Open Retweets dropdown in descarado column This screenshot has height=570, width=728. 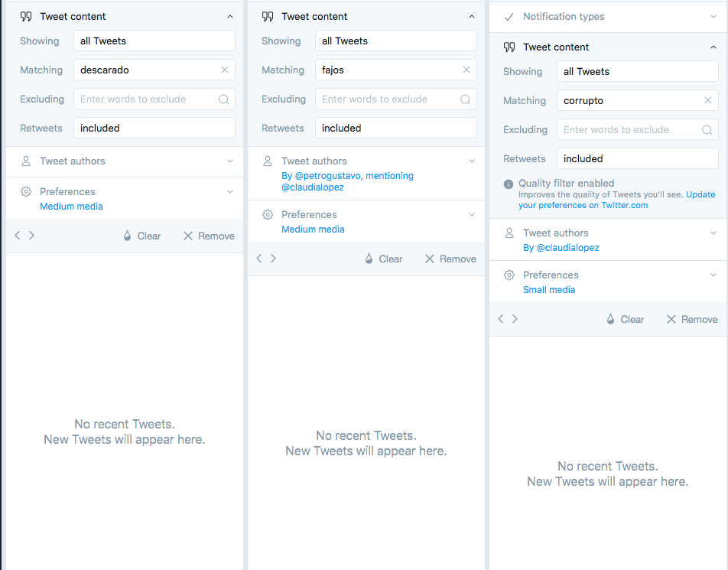[154, 128]
